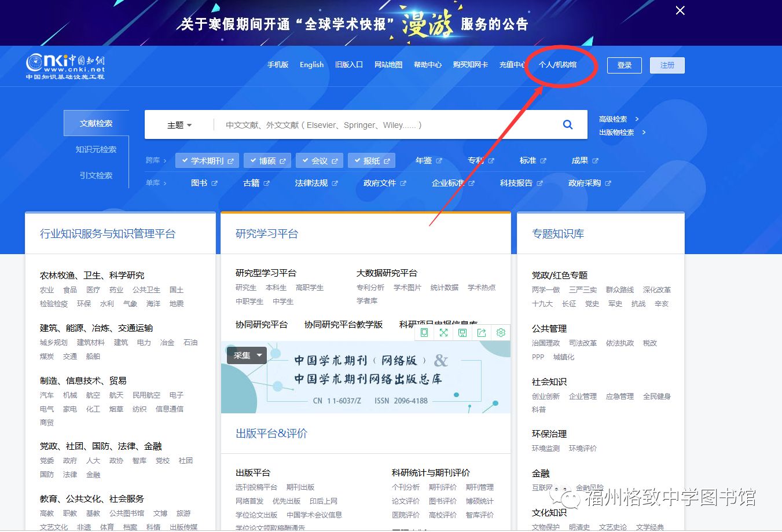
Task: Click the 治国理政 link under 公共管理
Action: pos(546,343)
